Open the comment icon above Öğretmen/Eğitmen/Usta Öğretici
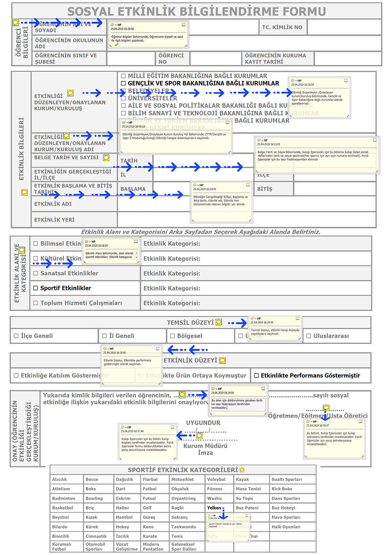The width and height of the screenshot is (392, 555). click(x=326, y=407)
